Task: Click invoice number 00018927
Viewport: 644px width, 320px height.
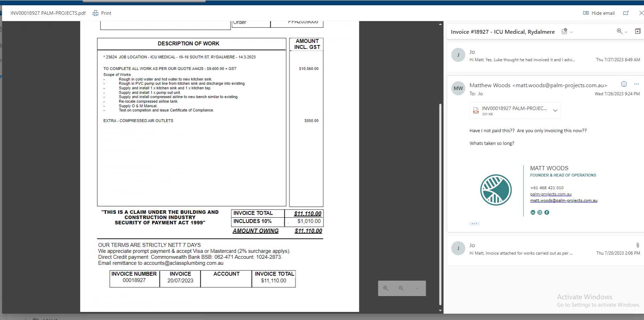Action: coord(134,280)
